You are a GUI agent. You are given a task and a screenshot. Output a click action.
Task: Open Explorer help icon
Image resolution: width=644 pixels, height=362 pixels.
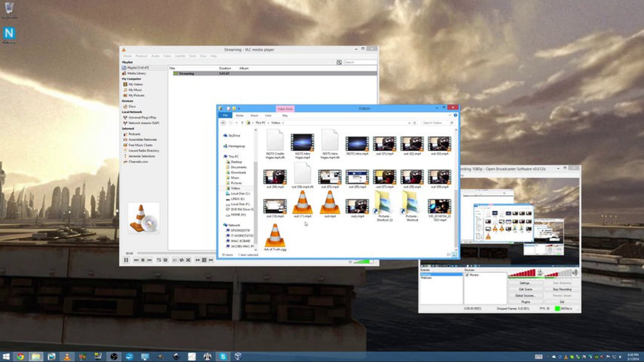tap(455, 115)
